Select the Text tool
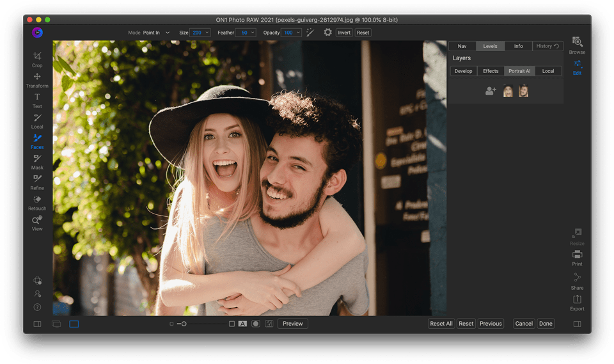This screenshot has height=364, width=614. tap(37, 100)
